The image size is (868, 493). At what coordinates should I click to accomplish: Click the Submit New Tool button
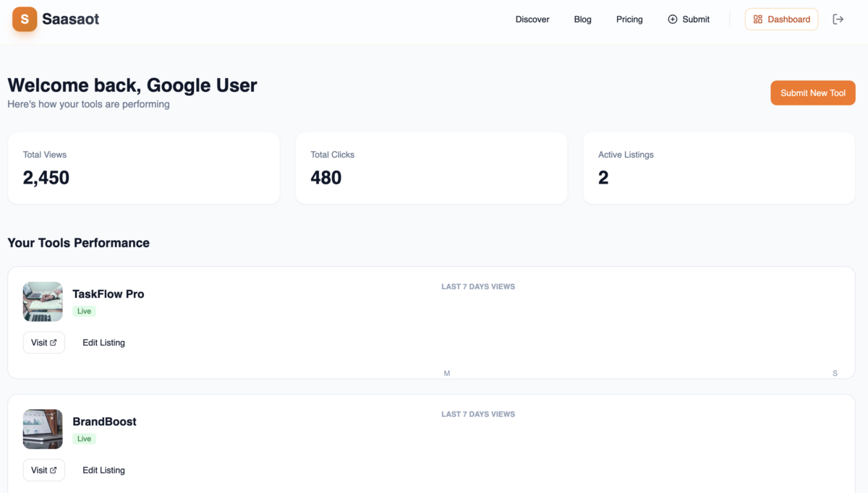(x=812, y=93)
